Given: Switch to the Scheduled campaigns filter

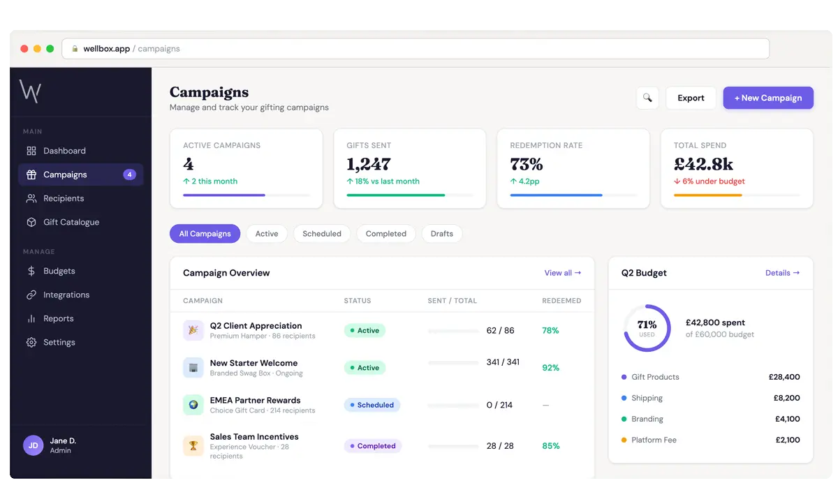Looking at the screenshot, I should coord(321,233).
